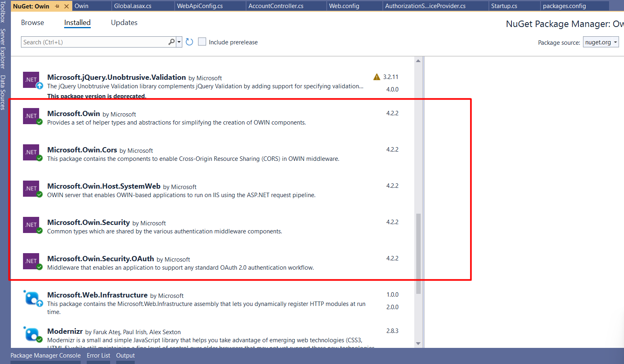
Task: Click version 4.0.0 of Unobtrusive.Validation
Action: (x=392, y=89)
